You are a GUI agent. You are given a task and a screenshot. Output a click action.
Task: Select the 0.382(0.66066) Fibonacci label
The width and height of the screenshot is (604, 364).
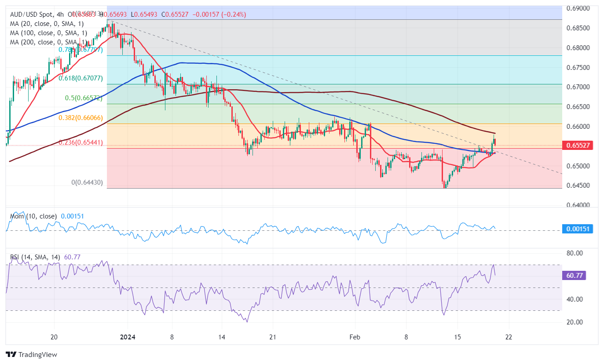81,118
